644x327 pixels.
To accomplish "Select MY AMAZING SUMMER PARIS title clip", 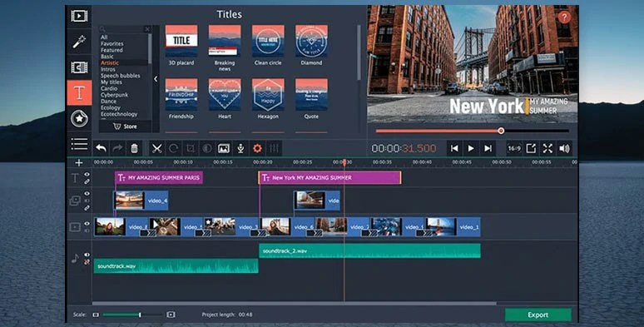I will 159,177.
